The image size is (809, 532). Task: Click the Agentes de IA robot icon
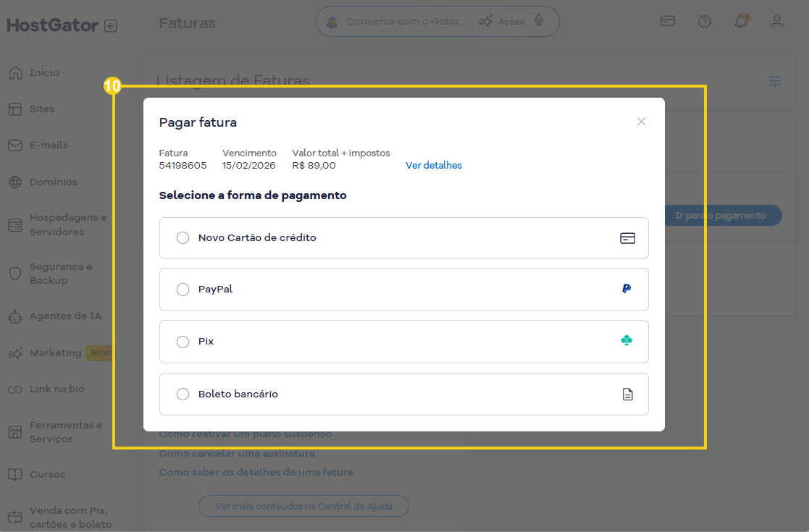coord(14,316)
